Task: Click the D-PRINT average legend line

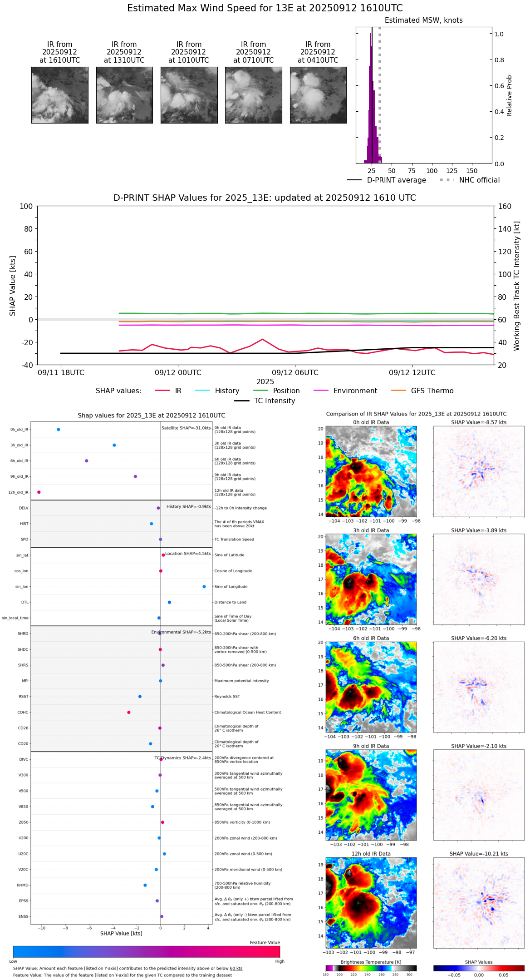Action: point(354,180)
